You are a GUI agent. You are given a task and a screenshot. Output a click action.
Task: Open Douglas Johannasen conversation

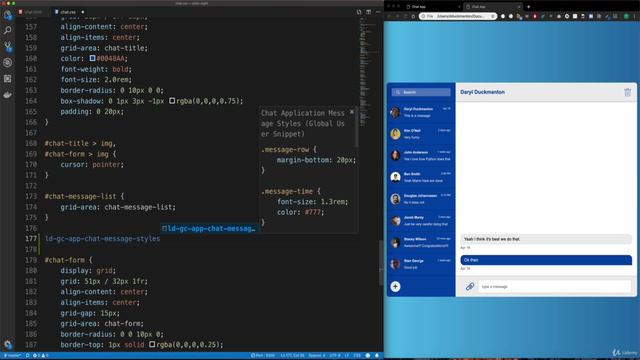(x=421, y=199)
